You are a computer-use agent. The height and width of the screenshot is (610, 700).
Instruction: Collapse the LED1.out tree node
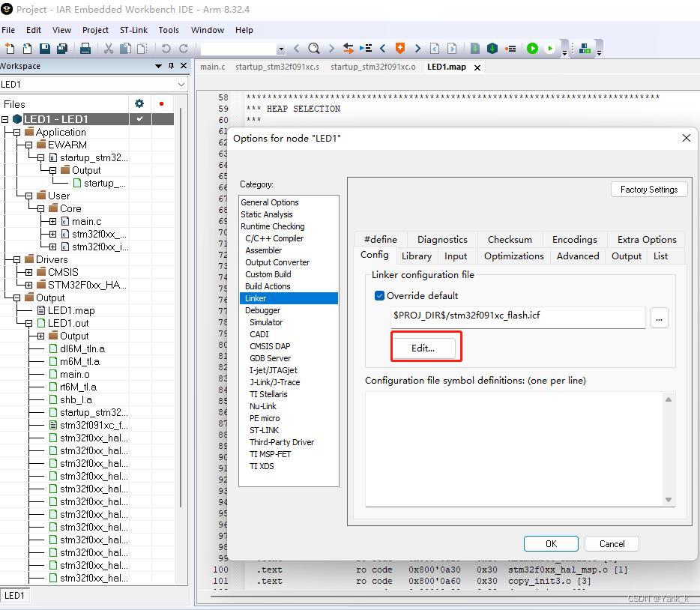(x=28, y=323)
